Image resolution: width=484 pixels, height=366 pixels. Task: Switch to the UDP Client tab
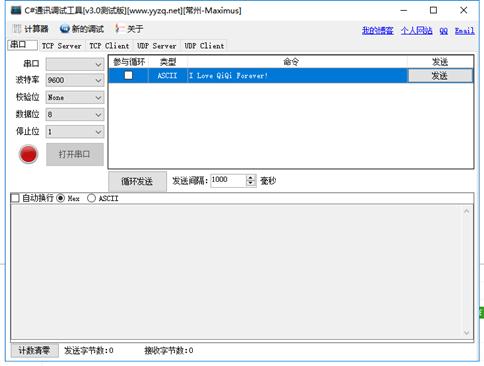point(204,46)
